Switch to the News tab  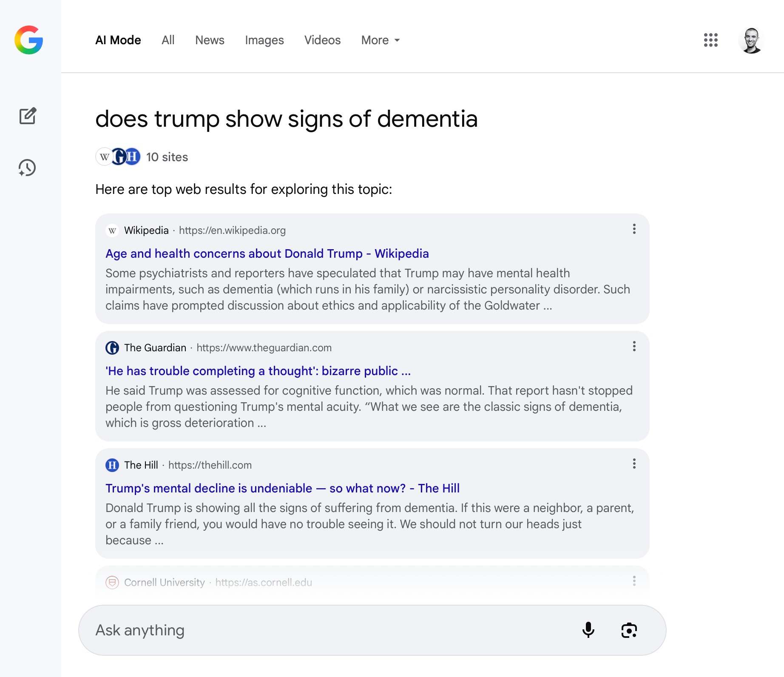210,40
